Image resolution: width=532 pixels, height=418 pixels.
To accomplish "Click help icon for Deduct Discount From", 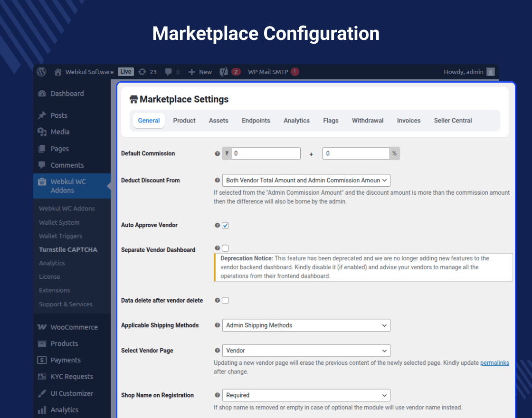I will pos(218,180).
